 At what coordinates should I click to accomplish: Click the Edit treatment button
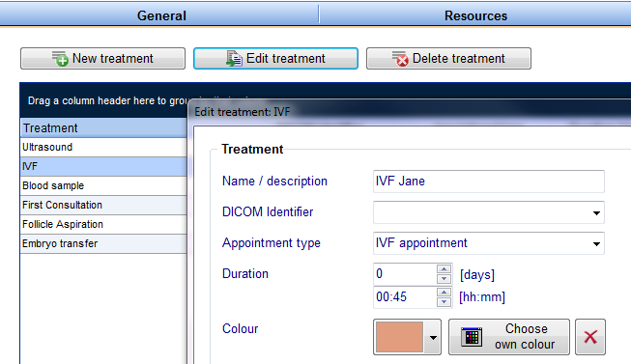click(x=275, y=59)
